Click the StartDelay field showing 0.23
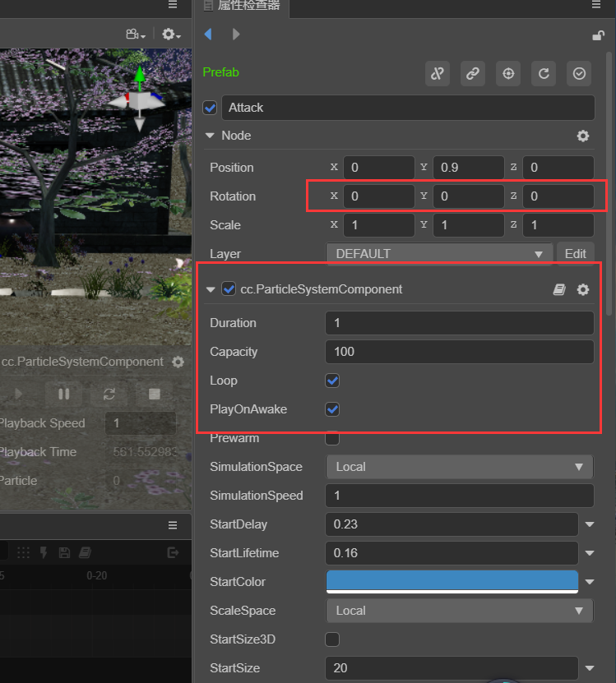The height and width of the screenshot is (683, 616). pos(452,524)
